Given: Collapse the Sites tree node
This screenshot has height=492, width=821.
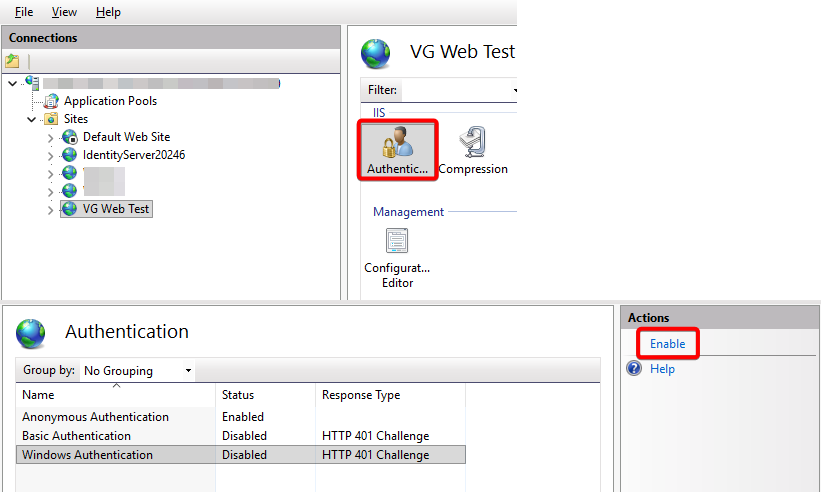Looking at the screenshot, I should tap(32, 120).
